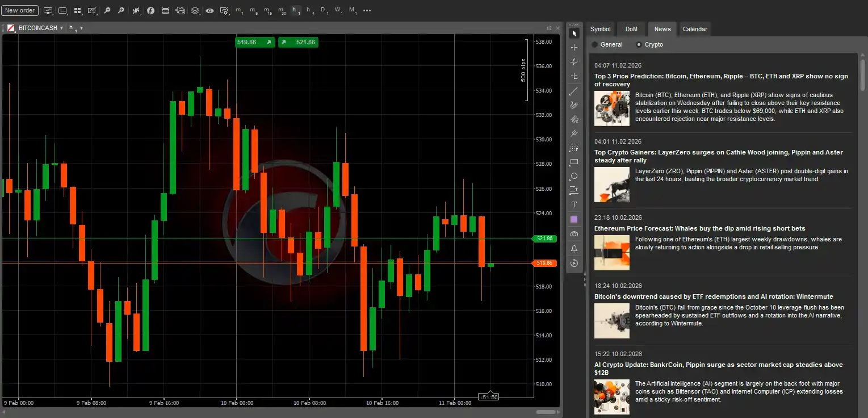Pick the Trendline drawing tool
The height and width of the screenshot is (418, 868).
574,90
